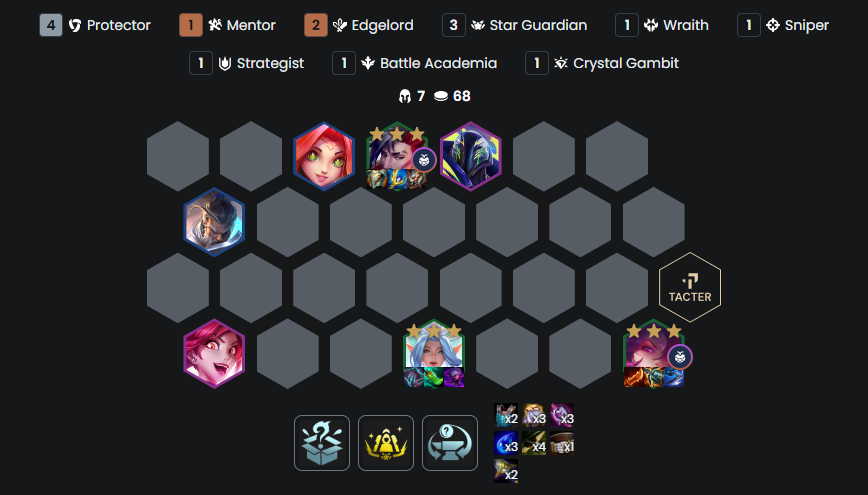The width and height of the screenshot is (868, 495).
Task: Select the mystery box augment icon
Action: tap(322, 443)
